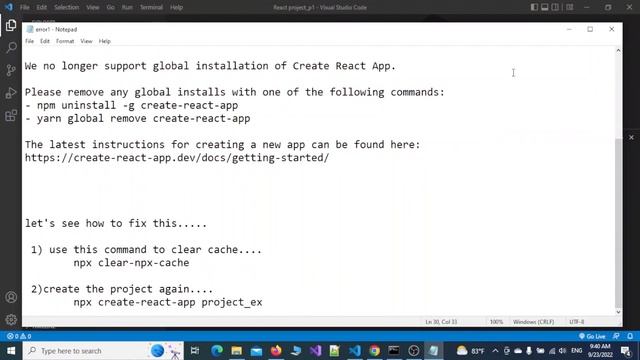
Task: Open the Accounts icon in activity bar
Action: point(11,297)
